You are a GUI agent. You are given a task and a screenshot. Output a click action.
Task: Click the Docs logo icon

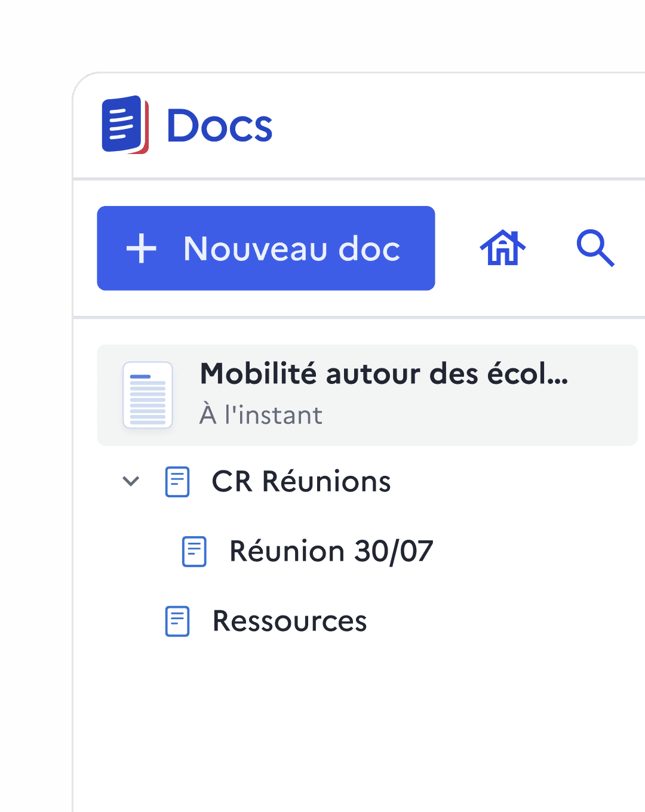(x=125, y=125)
